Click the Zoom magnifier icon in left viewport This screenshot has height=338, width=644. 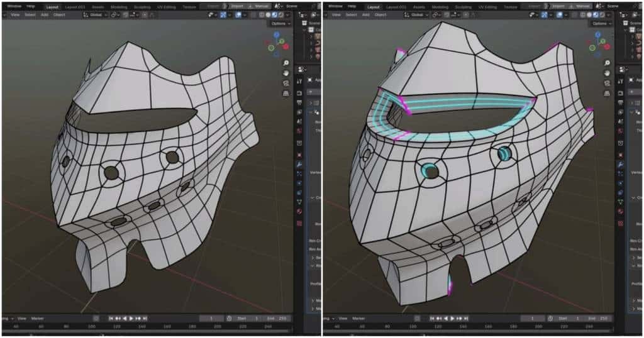[286, 63]
